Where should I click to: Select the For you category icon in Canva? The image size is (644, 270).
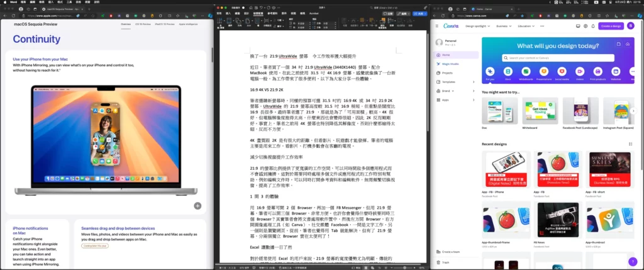click(490, 71)
